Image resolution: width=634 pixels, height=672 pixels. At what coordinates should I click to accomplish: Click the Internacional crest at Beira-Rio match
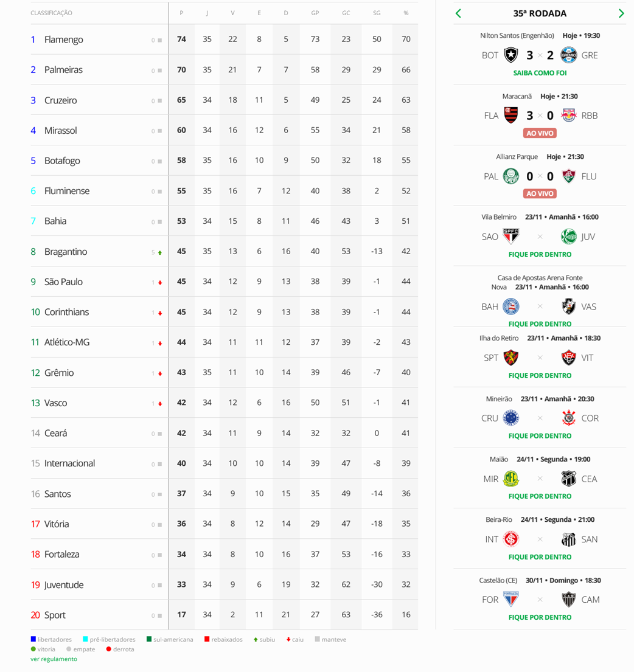[x=511, y=539]
